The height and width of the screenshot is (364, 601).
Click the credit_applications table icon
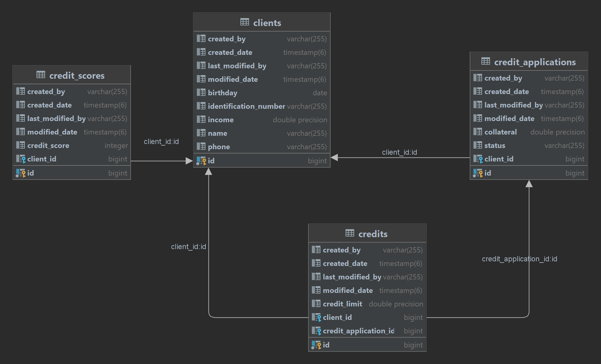click(x=485, y=62)
